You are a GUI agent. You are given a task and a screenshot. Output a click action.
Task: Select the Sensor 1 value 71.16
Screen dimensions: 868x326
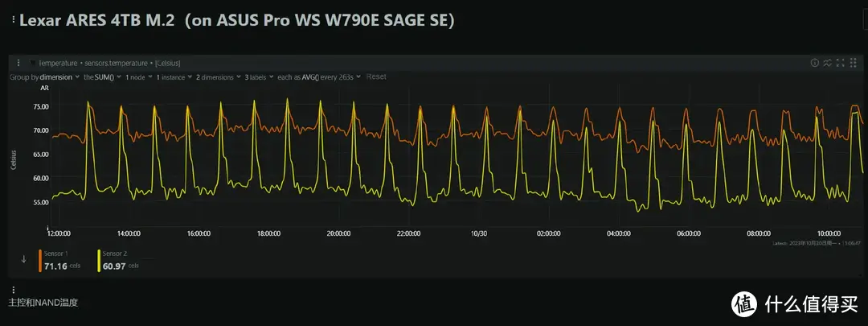55,266
